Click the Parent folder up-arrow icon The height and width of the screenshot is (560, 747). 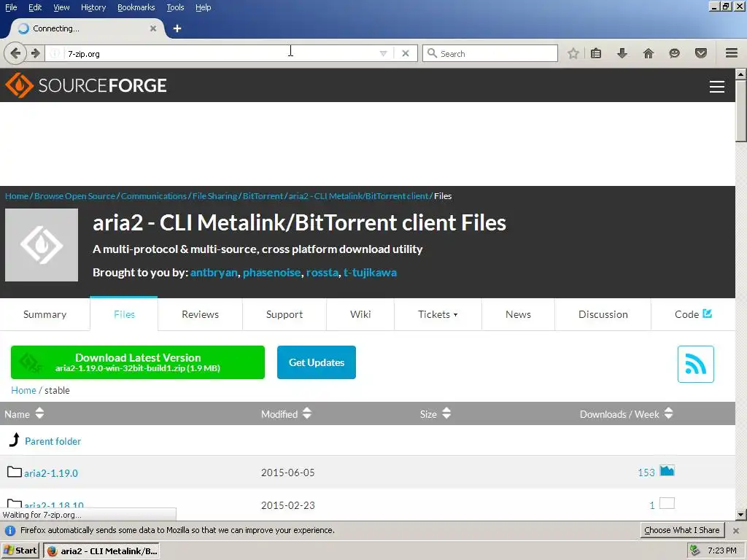(x=15, y=440)
